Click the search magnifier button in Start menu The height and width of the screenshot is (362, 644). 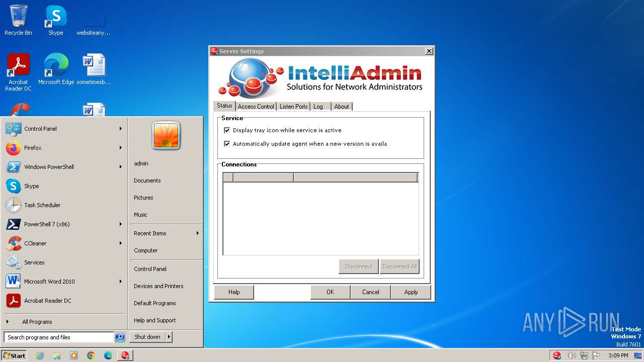120,337
